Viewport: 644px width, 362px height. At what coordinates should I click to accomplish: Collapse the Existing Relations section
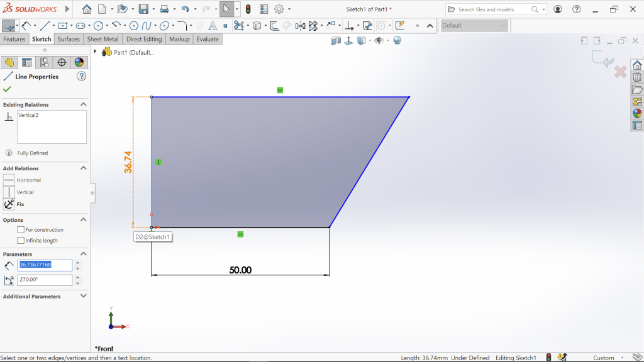coord(84,104)
